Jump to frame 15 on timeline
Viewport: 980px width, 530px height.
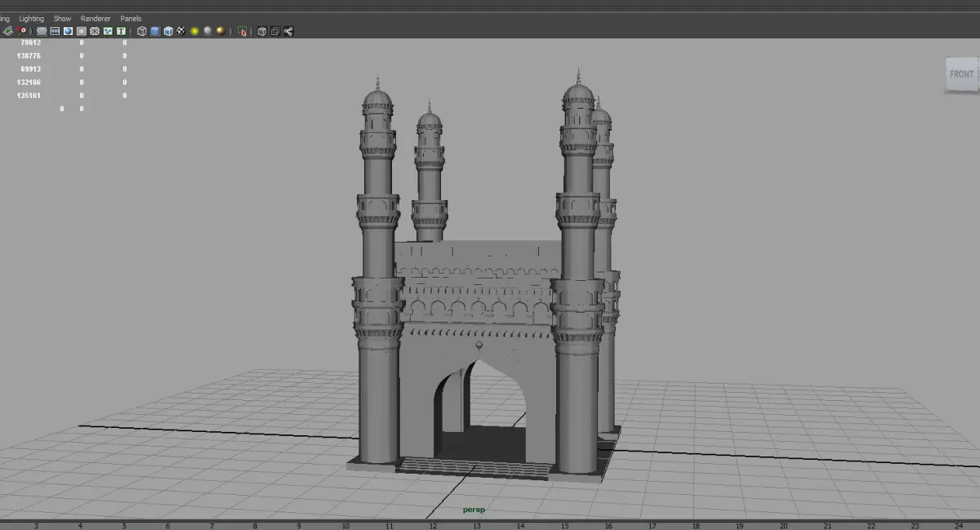(564, 526)
